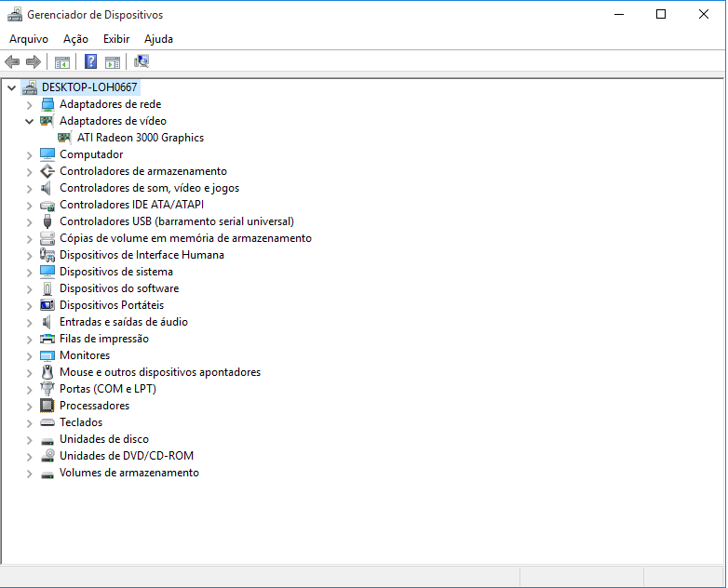Click the Mouse e outros dispositivos icon
728x588 pixels.
[47, 372]
